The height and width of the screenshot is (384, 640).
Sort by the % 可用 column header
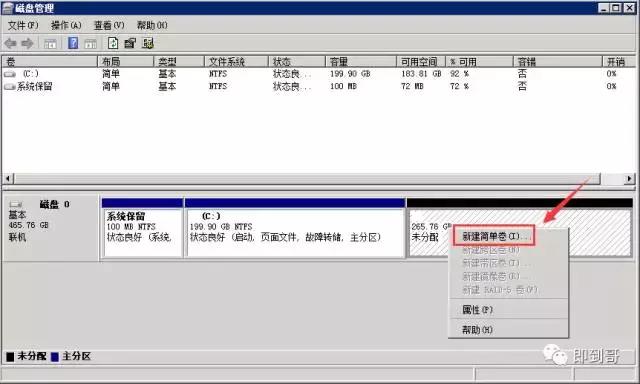479,62
